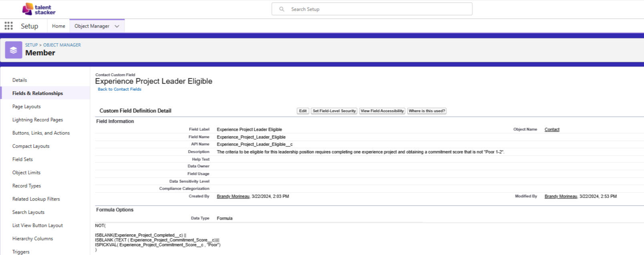Switch to the Home tab
This screenshot has height=255, width=644.
58,26
